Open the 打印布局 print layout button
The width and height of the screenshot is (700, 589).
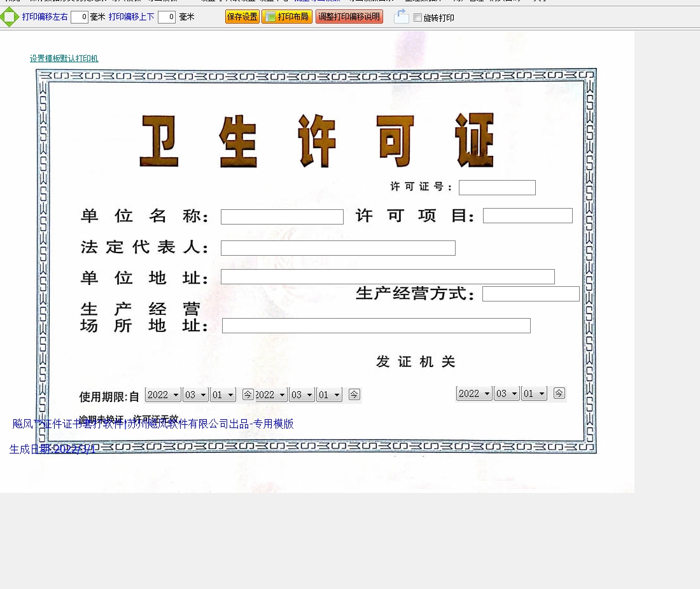coord(287,17)
